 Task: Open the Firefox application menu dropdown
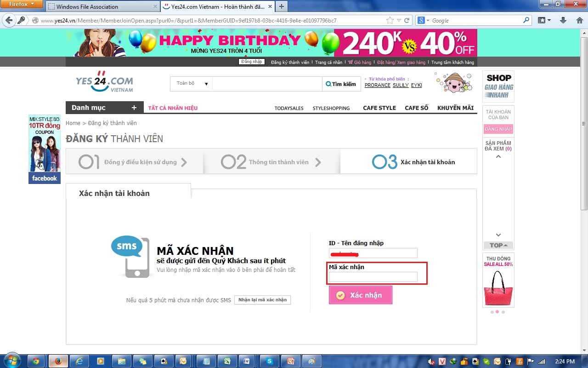(22, 4)
